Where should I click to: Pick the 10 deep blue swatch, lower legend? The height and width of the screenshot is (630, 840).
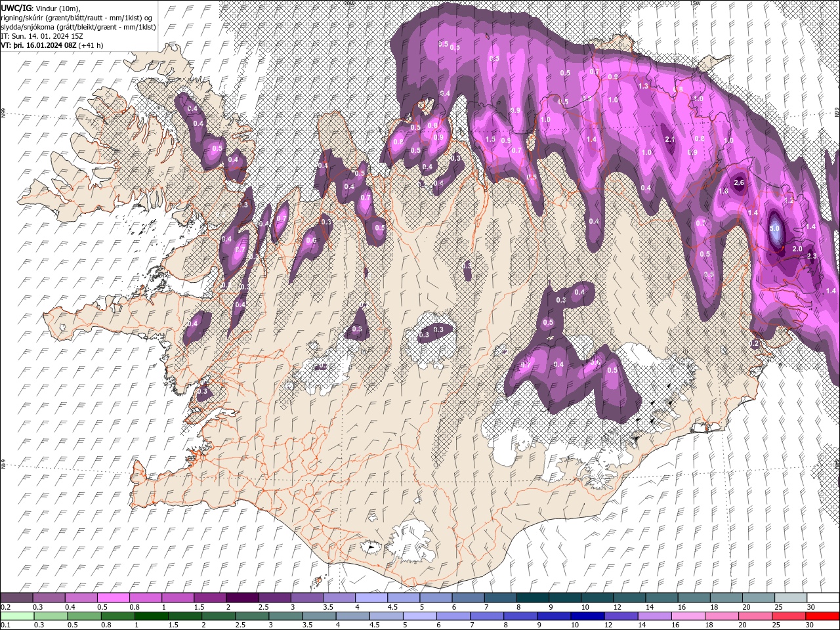coord(588,616)
